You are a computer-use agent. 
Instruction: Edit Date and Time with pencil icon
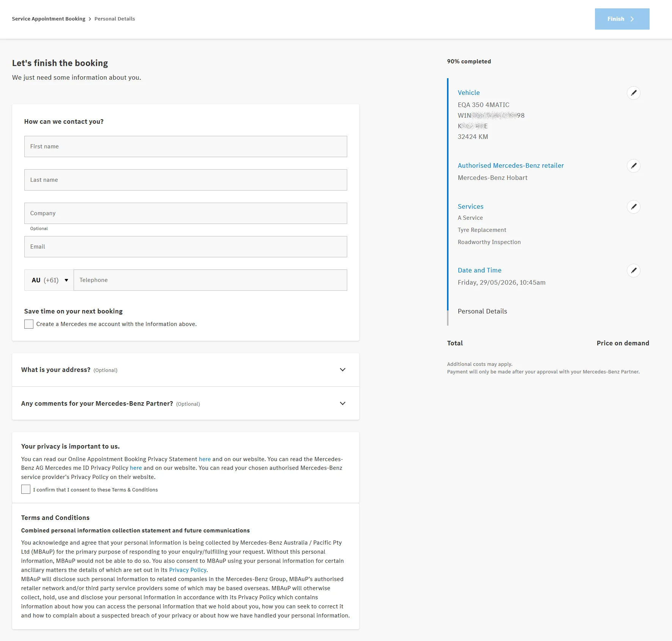point(633,271)
